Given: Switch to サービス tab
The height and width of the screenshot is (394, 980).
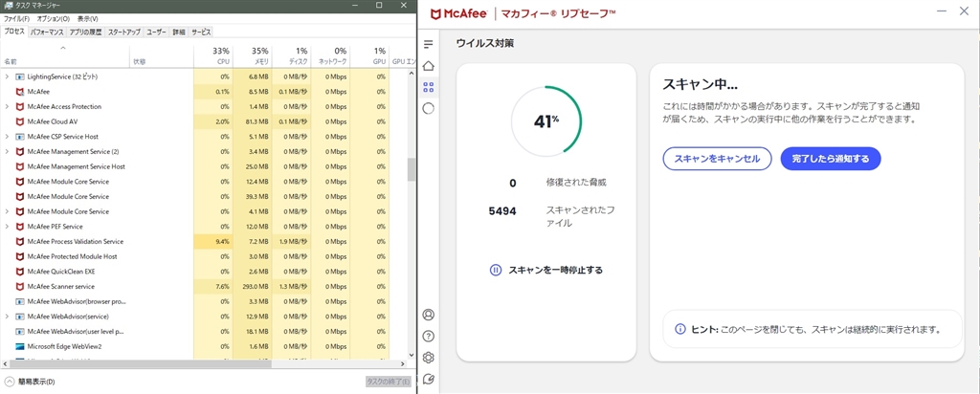Looking at the screenshot, I should [201, 32].
